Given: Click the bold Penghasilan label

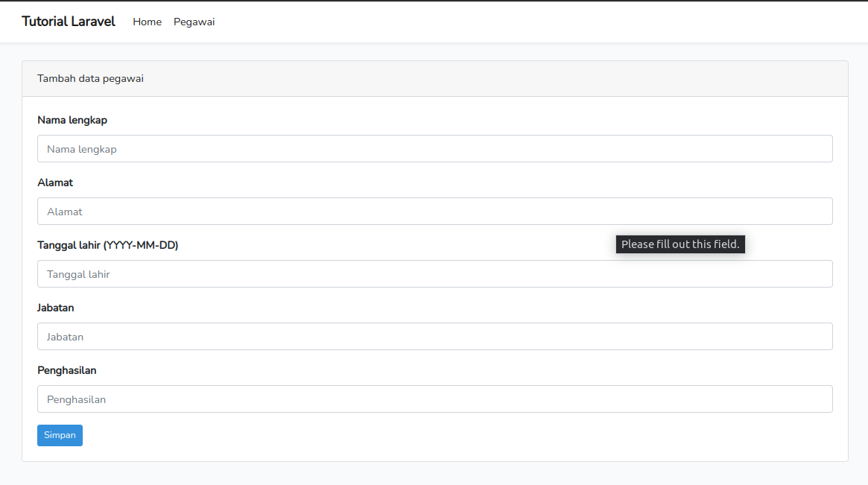Looking at the screenshot, I should (67, 370).
